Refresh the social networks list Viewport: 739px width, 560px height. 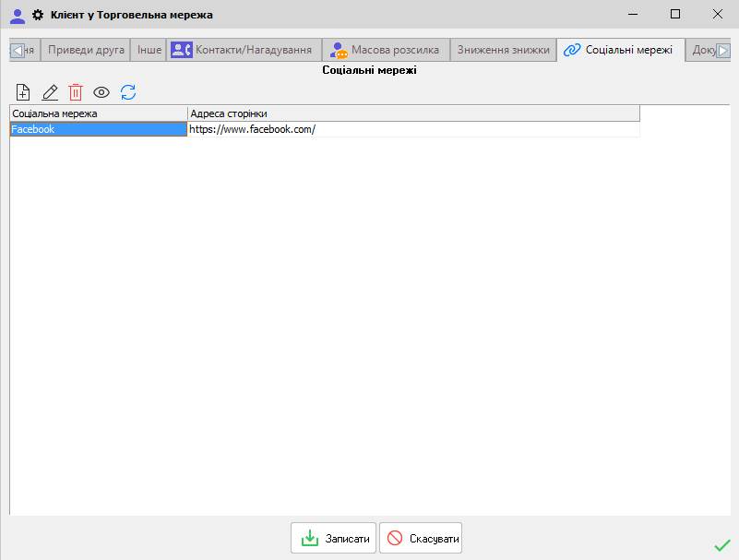tap(128, 92)
